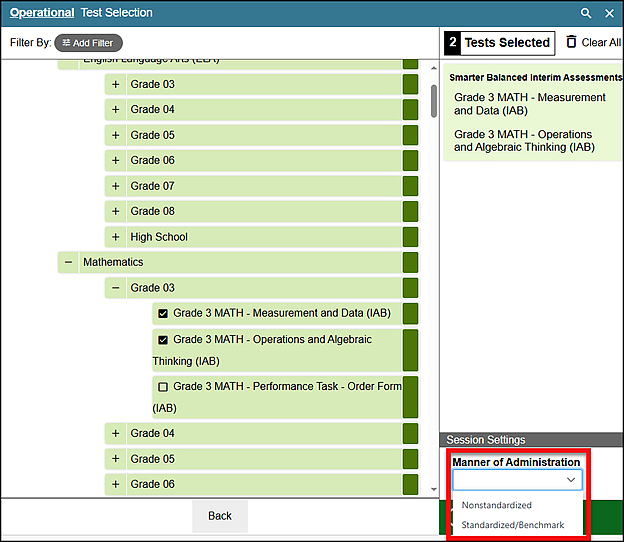
Task: Select the Mathematics row label
Action: click(x=113, y=262)
